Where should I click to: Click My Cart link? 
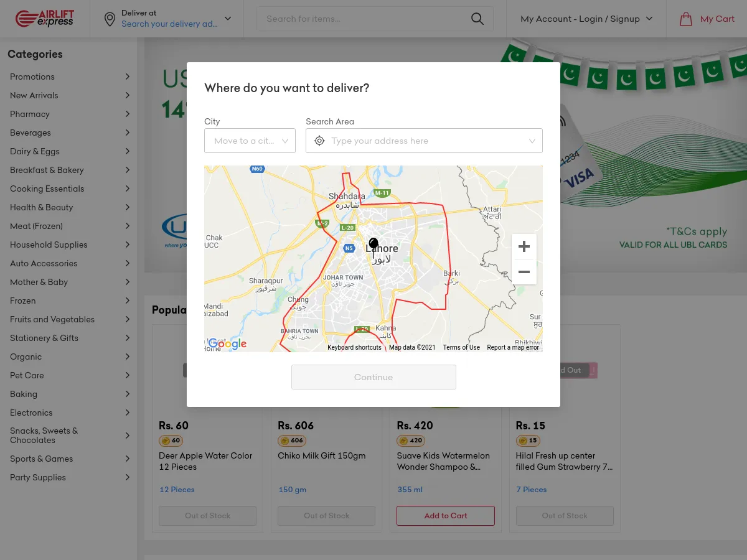(717, 19)
